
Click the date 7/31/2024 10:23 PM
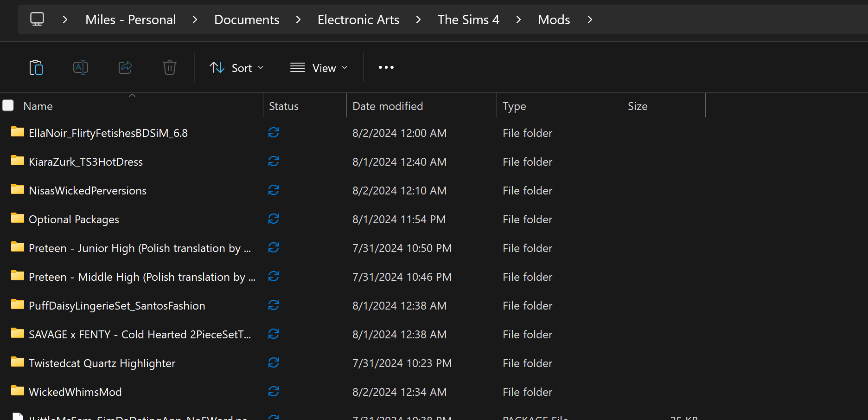(402, 363)
